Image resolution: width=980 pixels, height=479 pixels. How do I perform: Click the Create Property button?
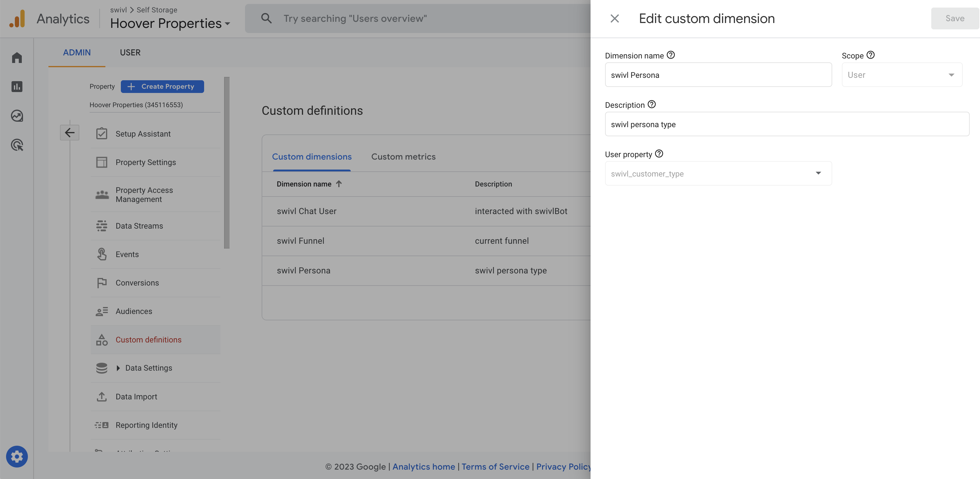point(162,86)
